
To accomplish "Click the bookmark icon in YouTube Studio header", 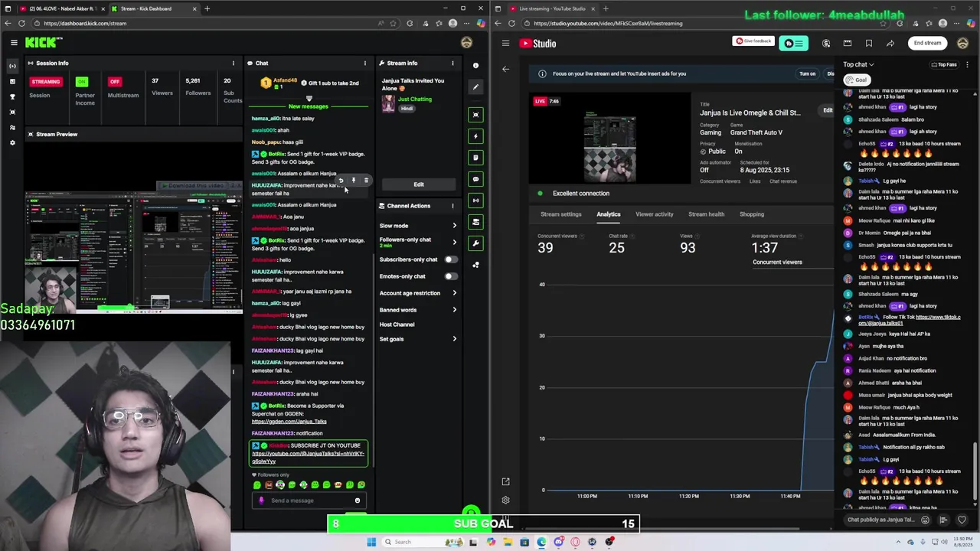I will pyautogui.click(x=868, y=43).
